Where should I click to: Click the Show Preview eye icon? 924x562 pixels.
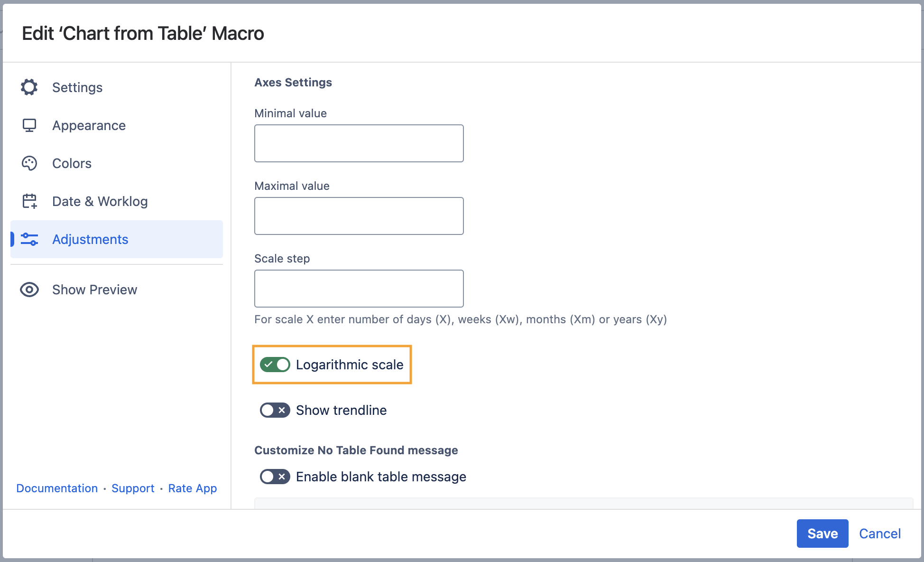click(x=29, y=290)
